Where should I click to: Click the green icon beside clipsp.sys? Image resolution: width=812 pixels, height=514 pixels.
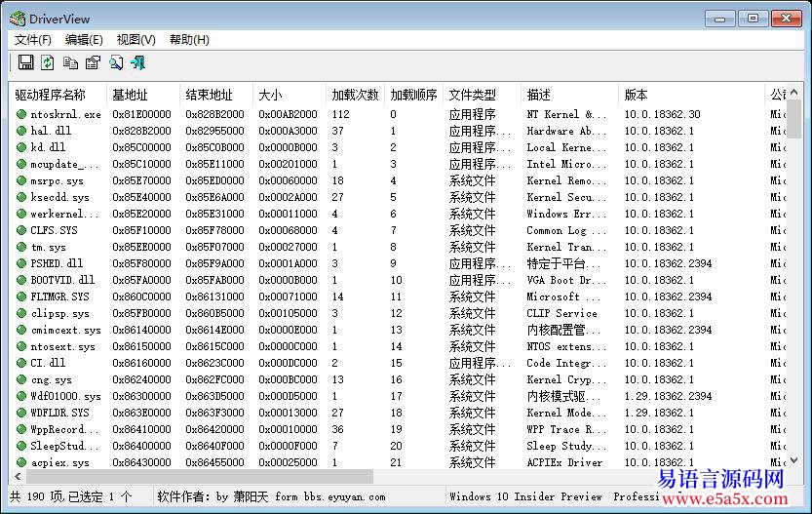pyautogui.click(x=21, y=313)
